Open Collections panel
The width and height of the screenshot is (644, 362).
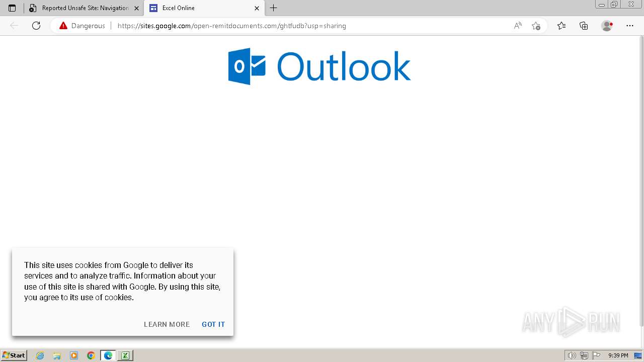point(584,26)
